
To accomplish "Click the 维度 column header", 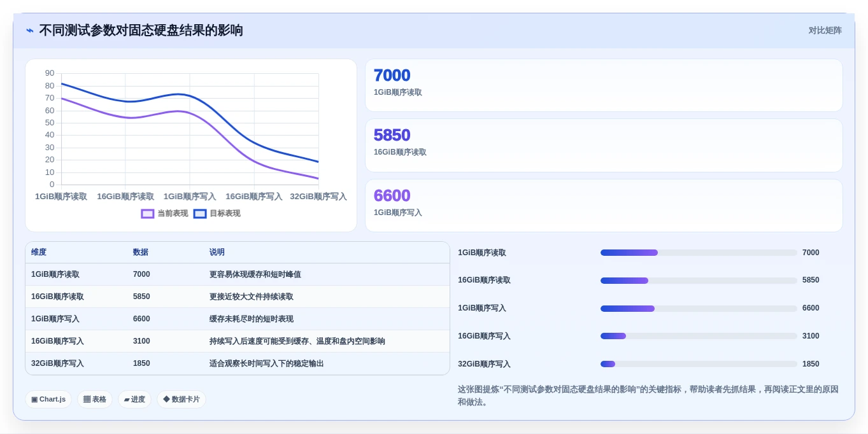I will tap(39, 253).
